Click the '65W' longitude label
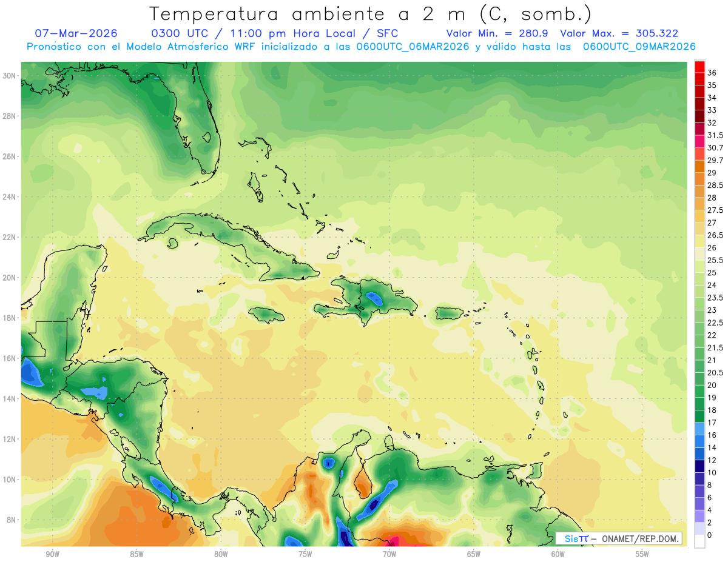 tap(474, 554)
